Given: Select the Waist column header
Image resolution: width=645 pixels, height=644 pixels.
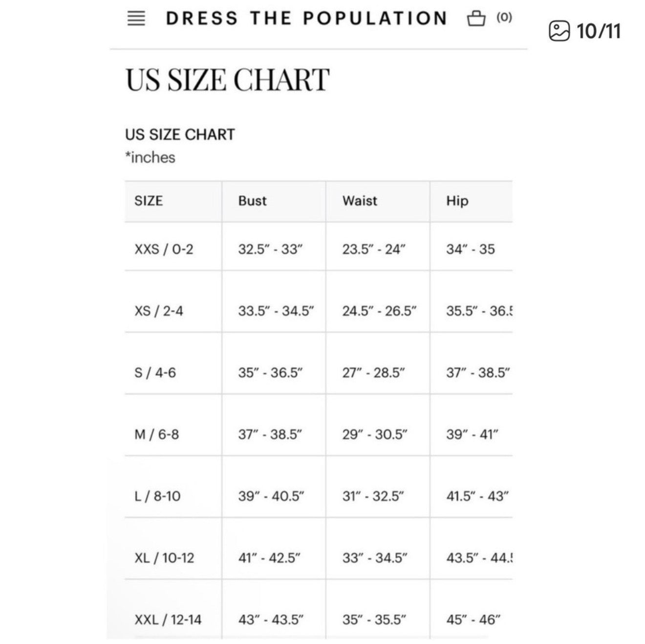Looking at the screenshot, I should [x=360, y=201].
